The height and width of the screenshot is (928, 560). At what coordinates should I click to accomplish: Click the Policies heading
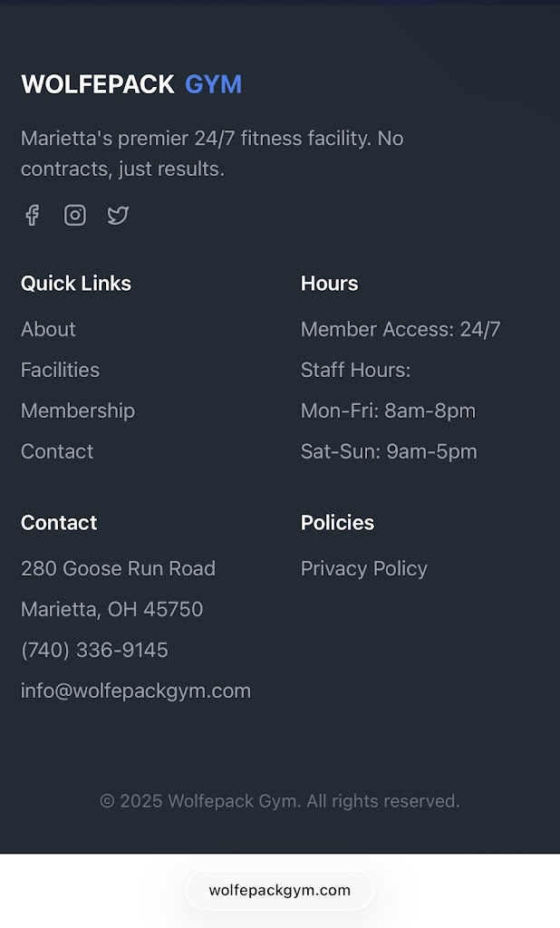pyautogui.click(x=337, y=522)
